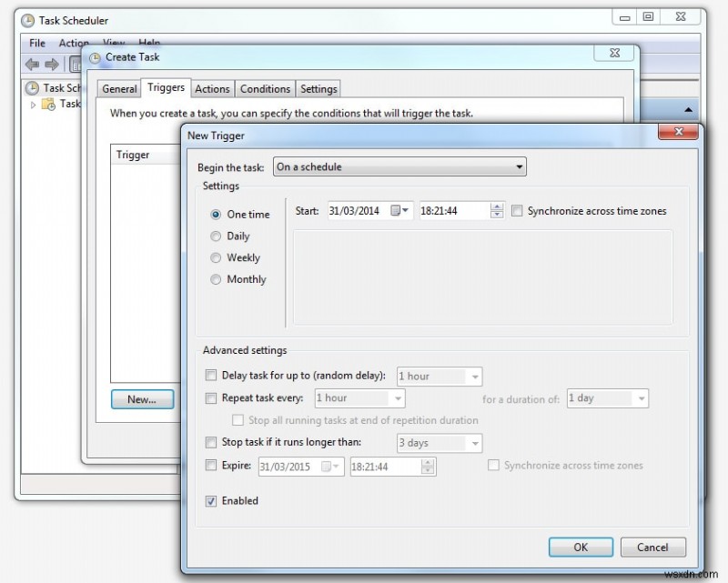Toggle Stop all running tasks at repetition end
Viewport: 728px width, 583px height.
[x=238, y=420]
